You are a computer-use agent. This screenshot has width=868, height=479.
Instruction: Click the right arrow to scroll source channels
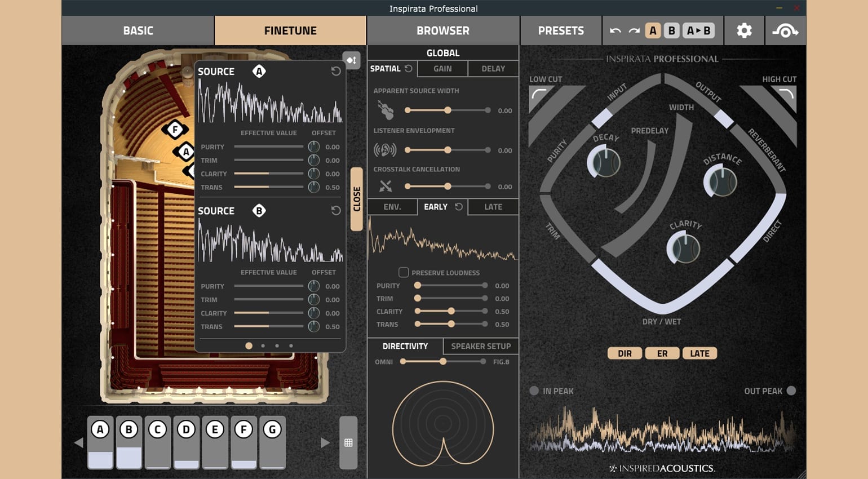[325, 442]
